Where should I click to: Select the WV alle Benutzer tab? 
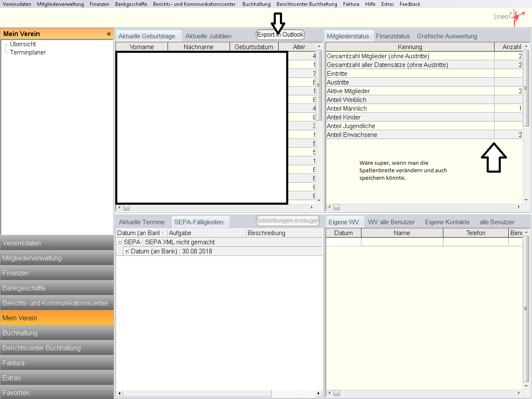click(391, 222)
